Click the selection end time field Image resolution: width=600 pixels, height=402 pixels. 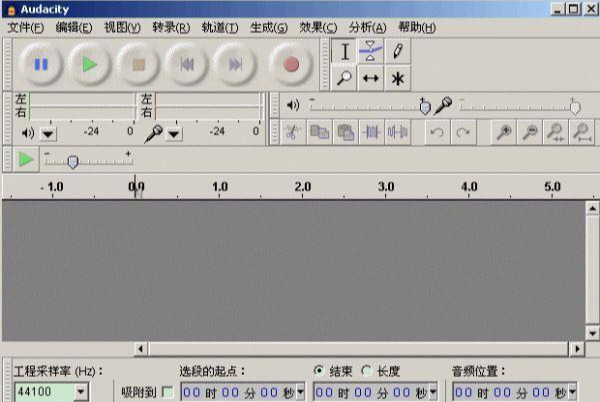coord(375,392)
